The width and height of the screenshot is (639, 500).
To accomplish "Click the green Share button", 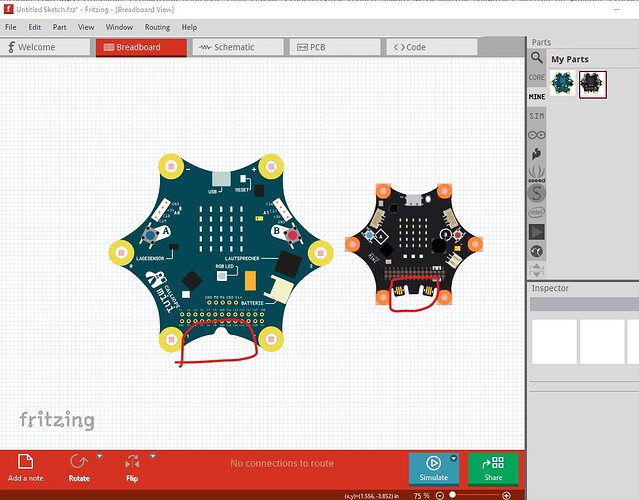I will (493, 469).
